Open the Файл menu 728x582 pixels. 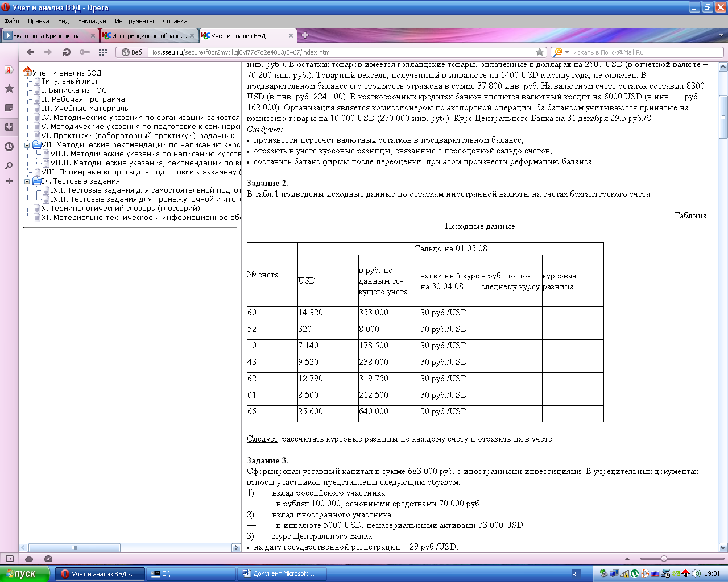[x=11, y=21]
